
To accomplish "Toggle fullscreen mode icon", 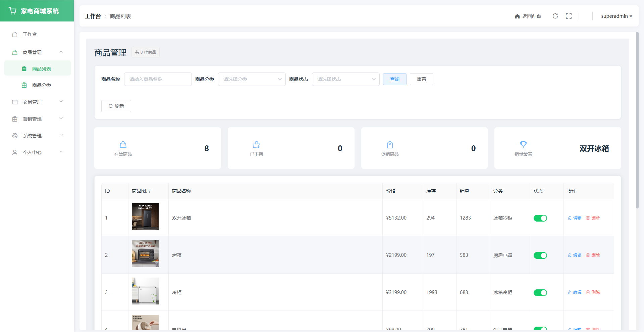I will pyautogui.click(x=569, y=16).
